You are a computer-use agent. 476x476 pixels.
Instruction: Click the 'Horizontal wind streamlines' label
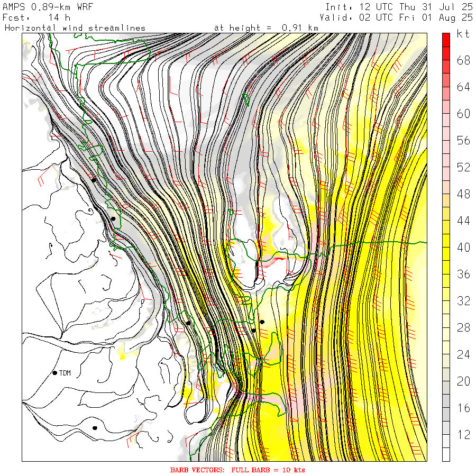click(x=75, y=28)
